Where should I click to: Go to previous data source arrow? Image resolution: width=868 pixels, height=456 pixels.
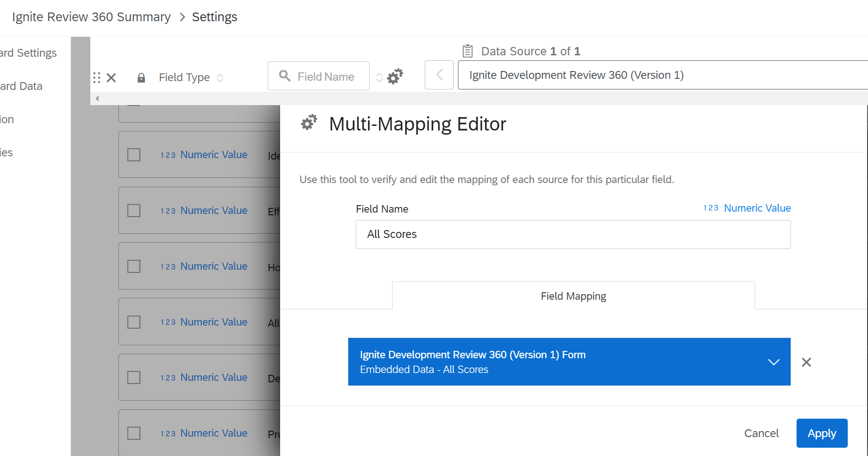439,75
